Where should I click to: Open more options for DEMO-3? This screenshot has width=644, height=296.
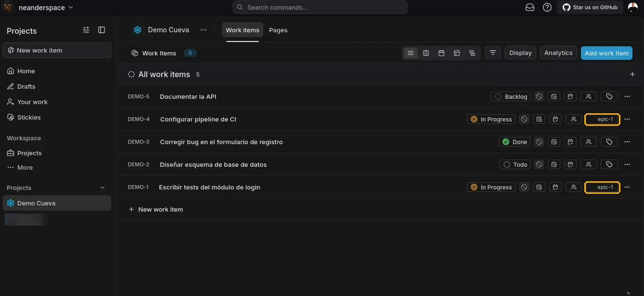point(627,142)
